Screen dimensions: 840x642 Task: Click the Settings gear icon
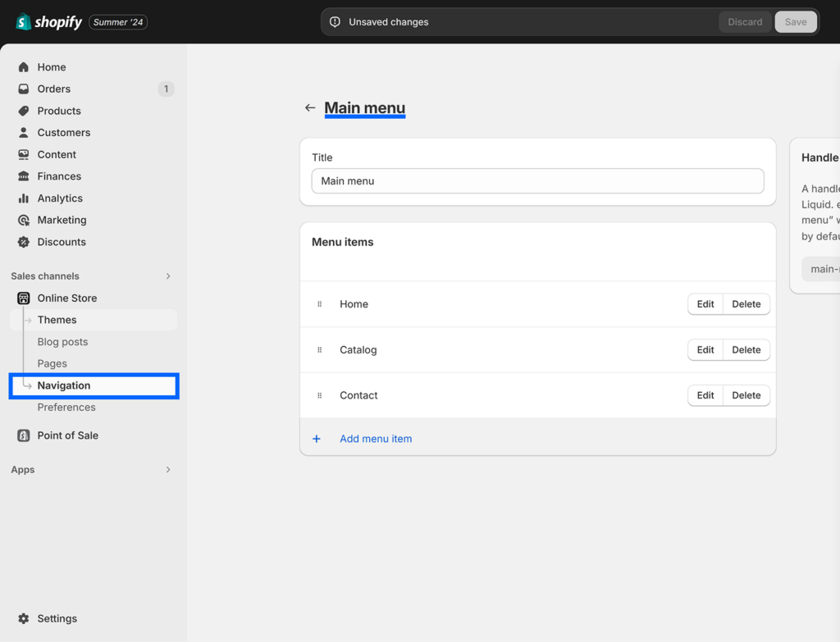click(24, 618)
